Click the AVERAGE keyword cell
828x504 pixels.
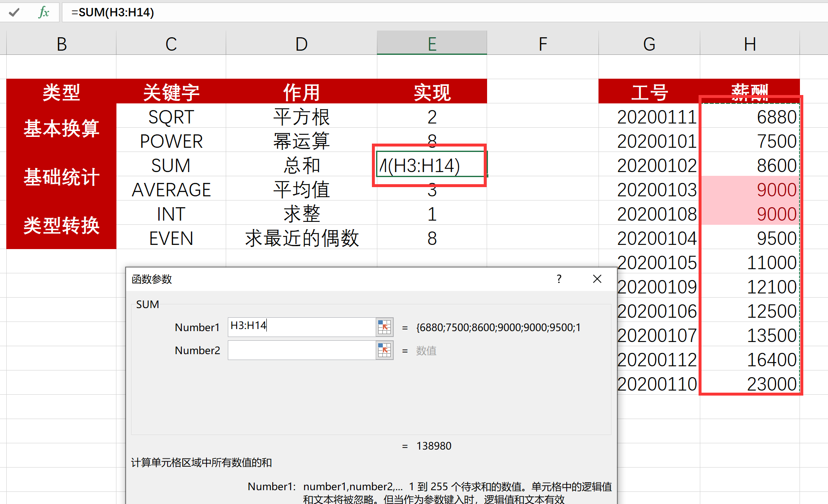(171, 190)
